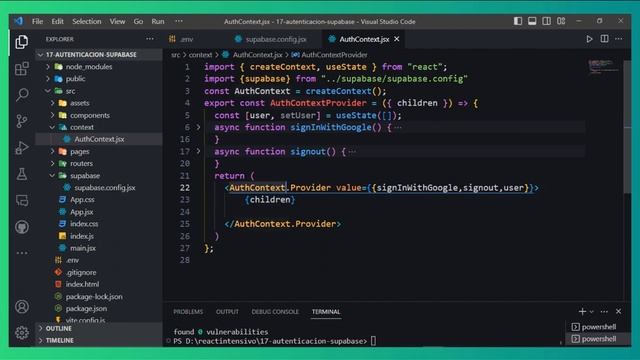
Task: Unfold signInWithGoogle function at line 6
Action: tap(198, 127)
